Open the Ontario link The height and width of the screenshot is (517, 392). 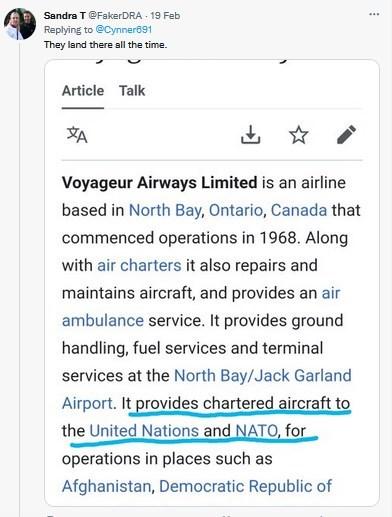point(236,210)
